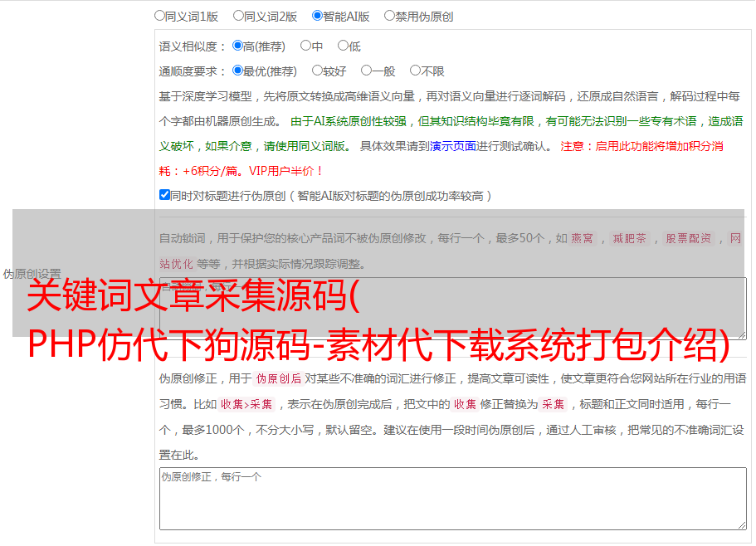Set 通顺度要求 to 一般
The height and width of the screenshot is (546, 756).
[367, 71]
